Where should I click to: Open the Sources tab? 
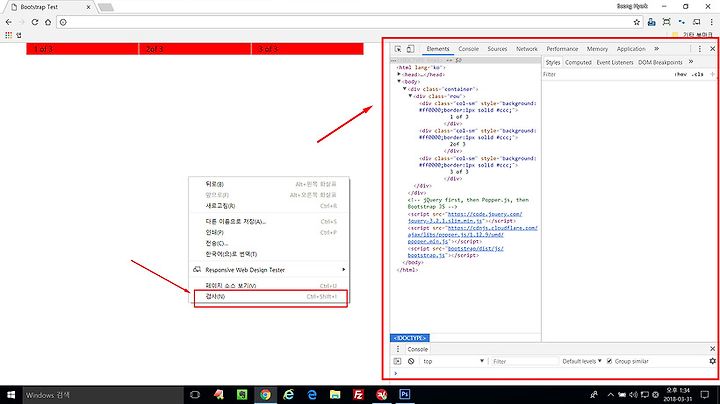pos(497,49)
